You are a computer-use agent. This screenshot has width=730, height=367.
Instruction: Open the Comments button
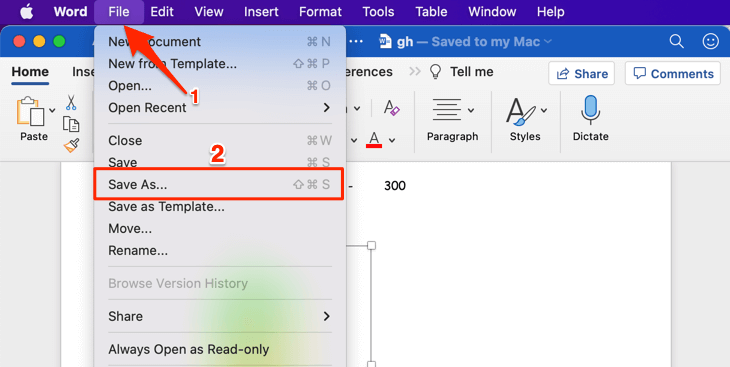point(673,74)
